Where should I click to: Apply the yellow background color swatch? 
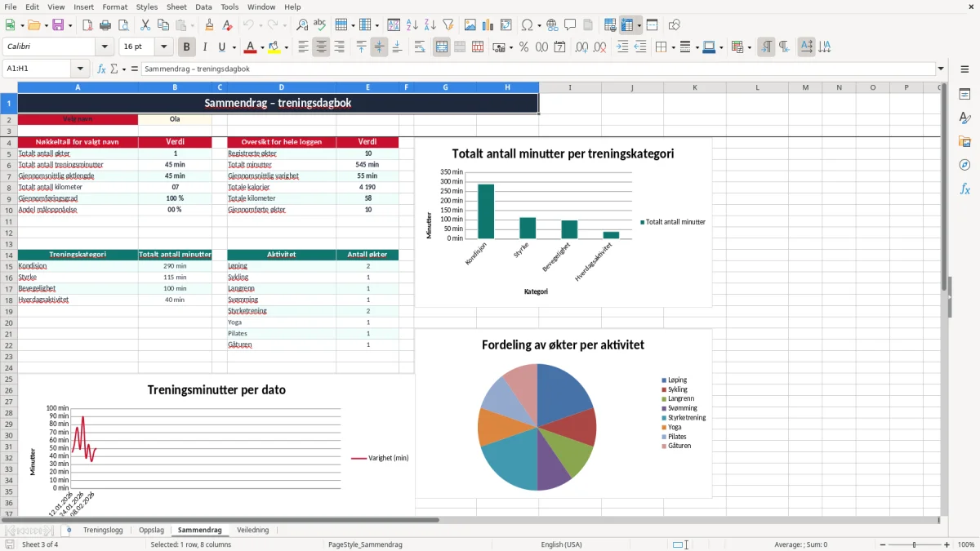click(274, 47)
